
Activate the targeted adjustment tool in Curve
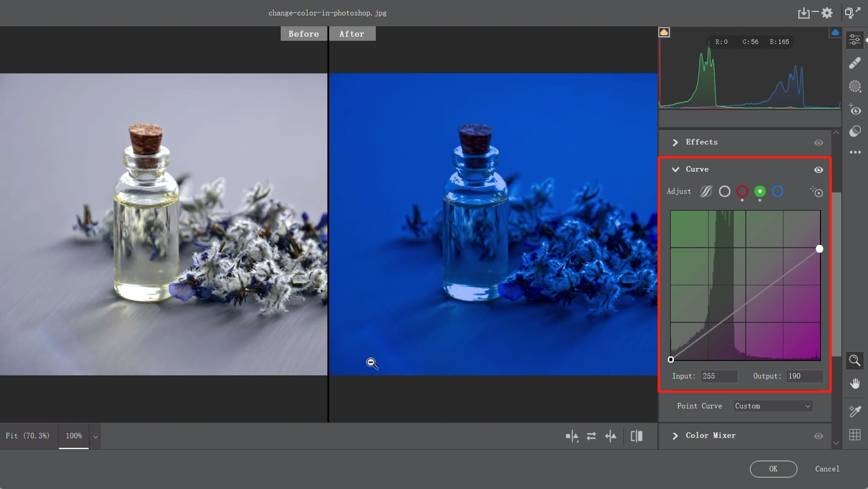(817, 192)
